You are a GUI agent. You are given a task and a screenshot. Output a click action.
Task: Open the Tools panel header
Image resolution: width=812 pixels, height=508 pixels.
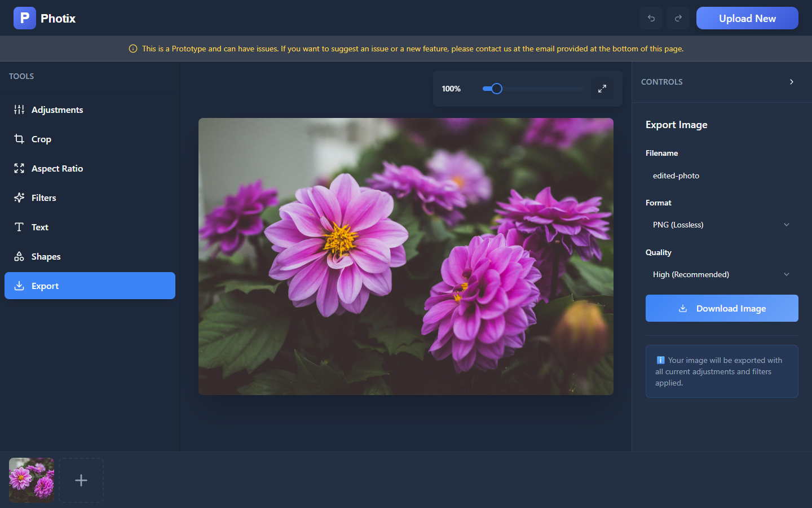coord(21,76)
